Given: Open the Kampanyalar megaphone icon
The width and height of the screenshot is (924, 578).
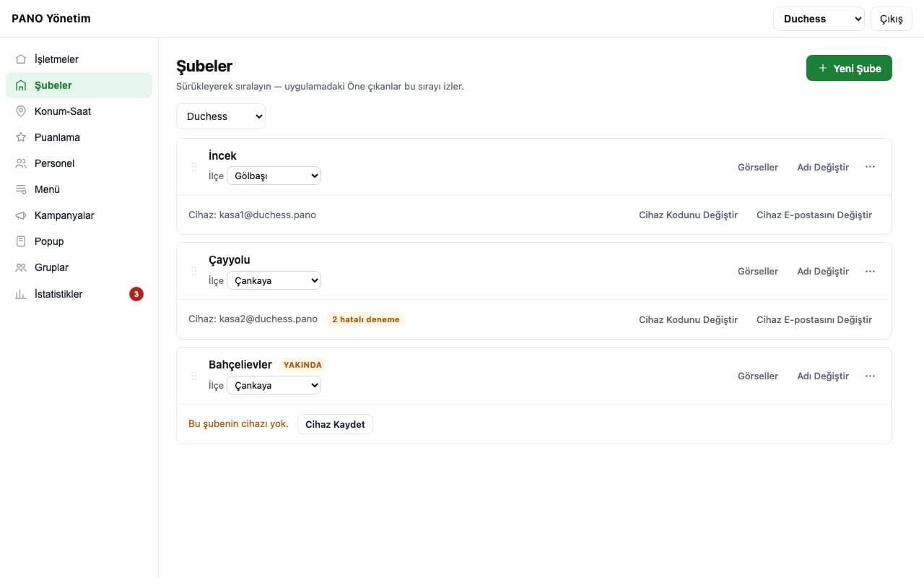Looking at the screenshot, I should pyautogui.click(x=21, y=215).
